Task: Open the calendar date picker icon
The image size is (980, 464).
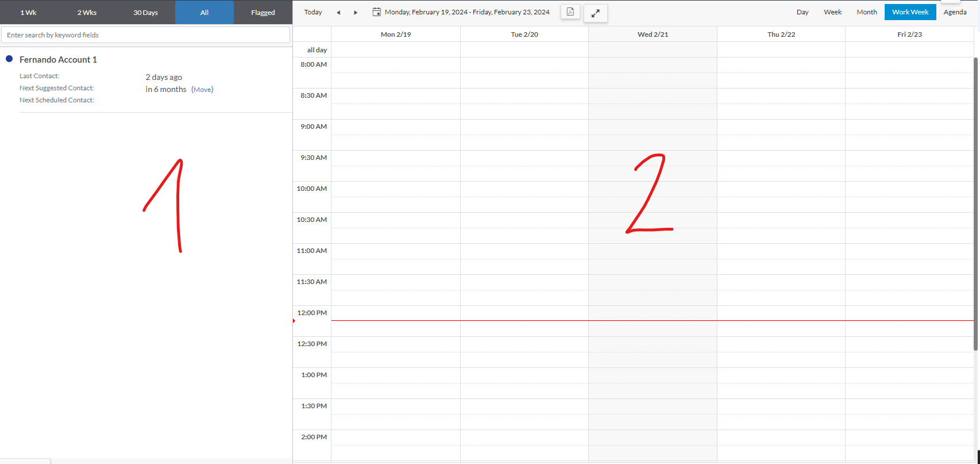Action: 377,12
